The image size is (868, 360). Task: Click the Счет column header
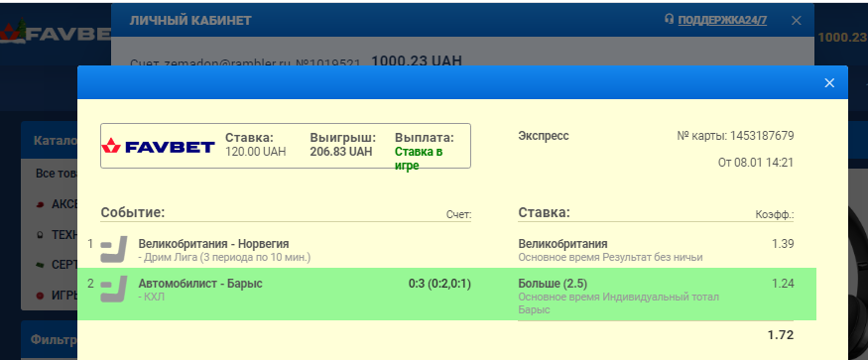(x=459, y=215)
